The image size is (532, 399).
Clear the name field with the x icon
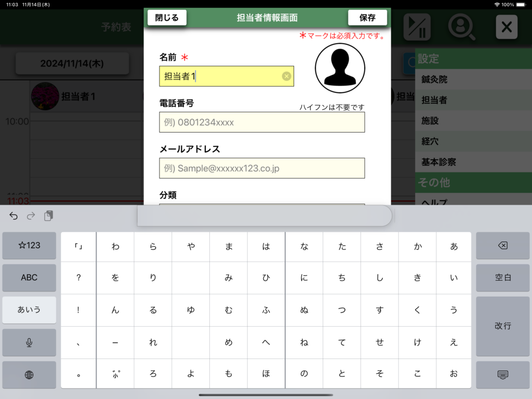286,76
